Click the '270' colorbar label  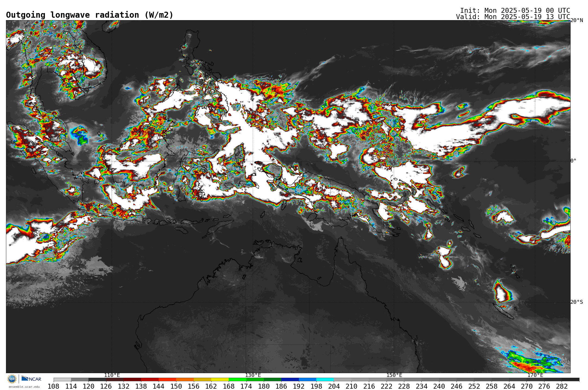527,386
